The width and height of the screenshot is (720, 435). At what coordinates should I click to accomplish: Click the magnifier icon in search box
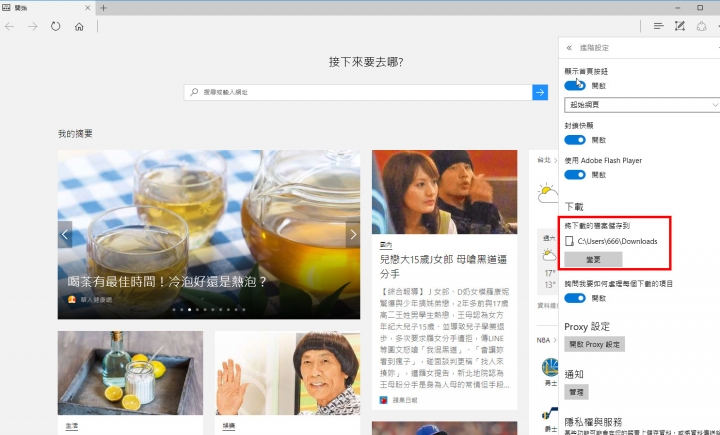[x=194, y=92]
